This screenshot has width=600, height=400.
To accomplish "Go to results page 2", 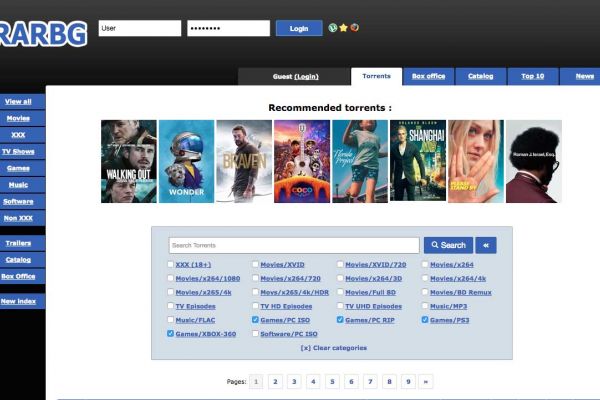I will [x=275, y=382].
